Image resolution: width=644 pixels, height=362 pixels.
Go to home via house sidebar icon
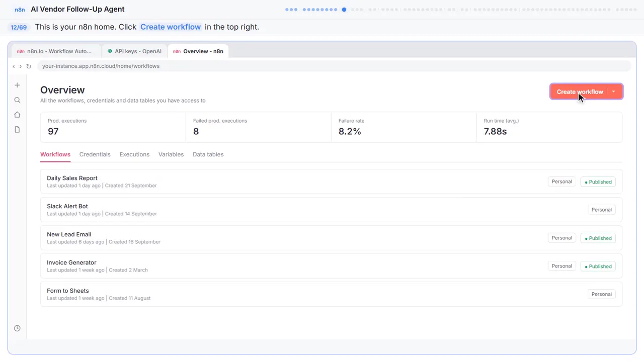(17, 115)
